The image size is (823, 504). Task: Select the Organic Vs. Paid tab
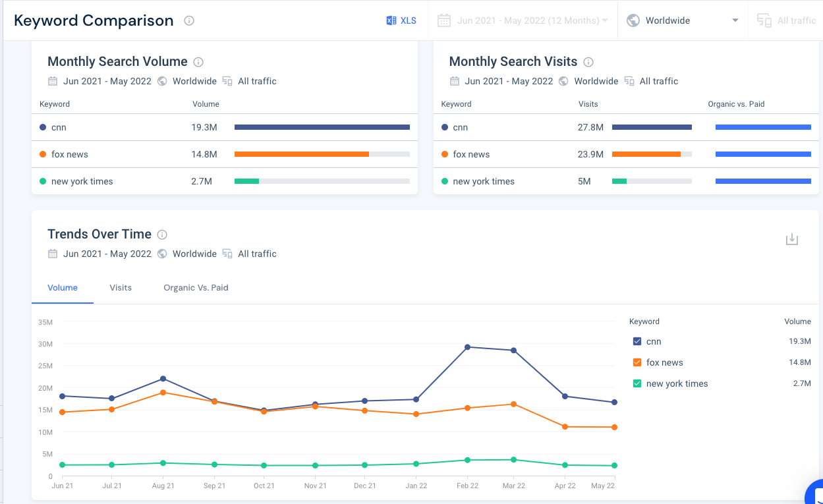click(x=196, y=288)
